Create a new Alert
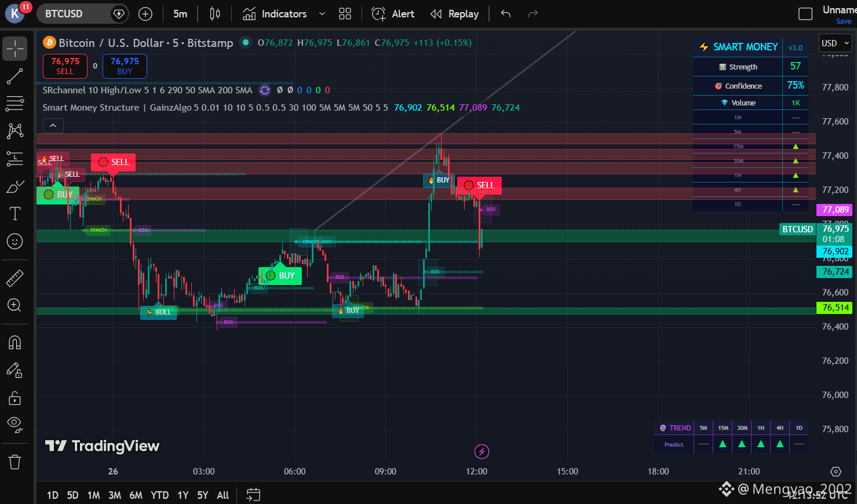The width and height of the screenshot is (857, 504). pos(393,14)
